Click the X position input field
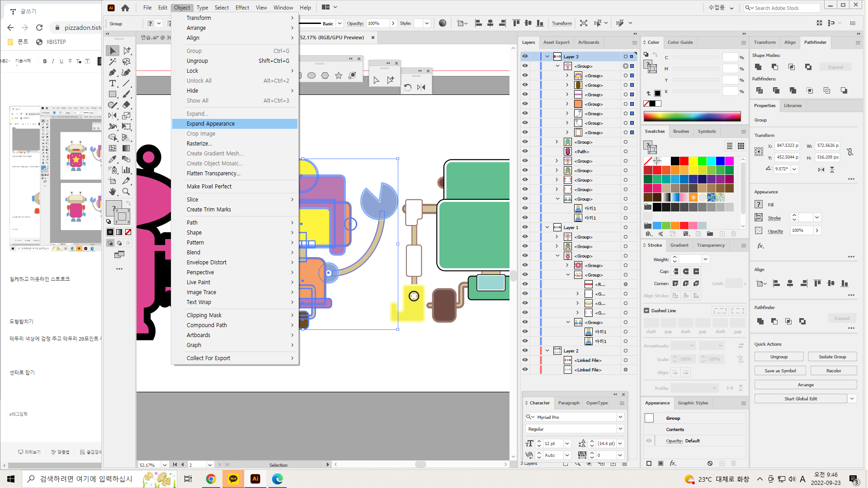Viewport: 868px width, 488px height. (787, 145)
